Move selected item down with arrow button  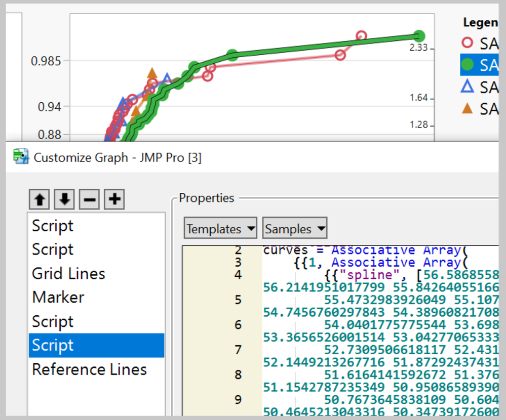tap(64, 199)
